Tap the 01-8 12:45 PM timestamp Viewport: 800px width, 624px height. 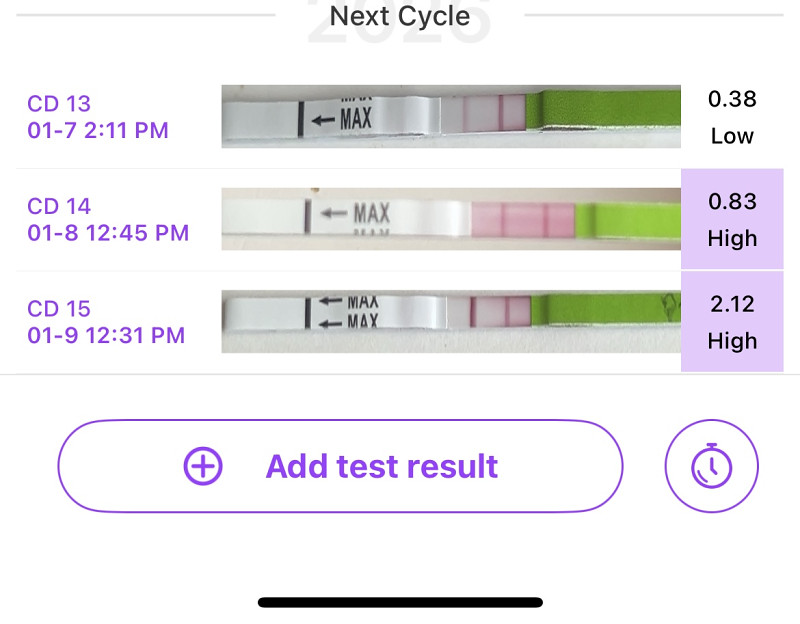tap(108, 233)
